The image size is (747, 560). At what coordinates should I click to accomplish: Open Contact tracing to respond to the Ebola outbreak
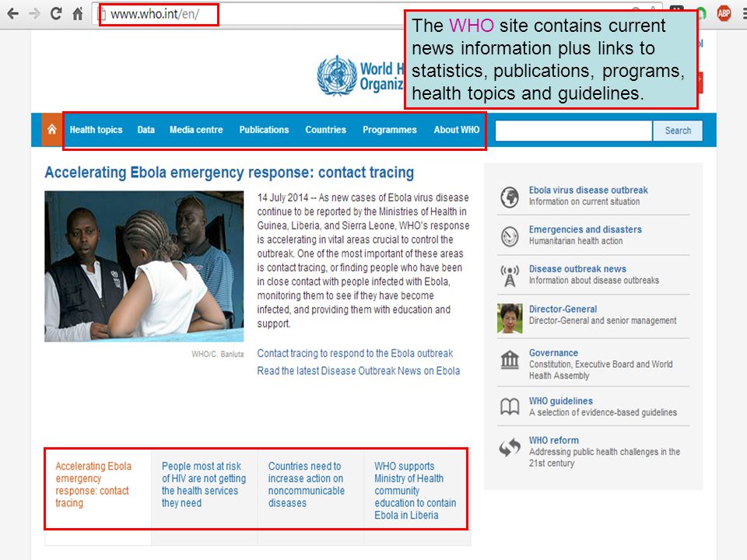(x=355, y=353)
